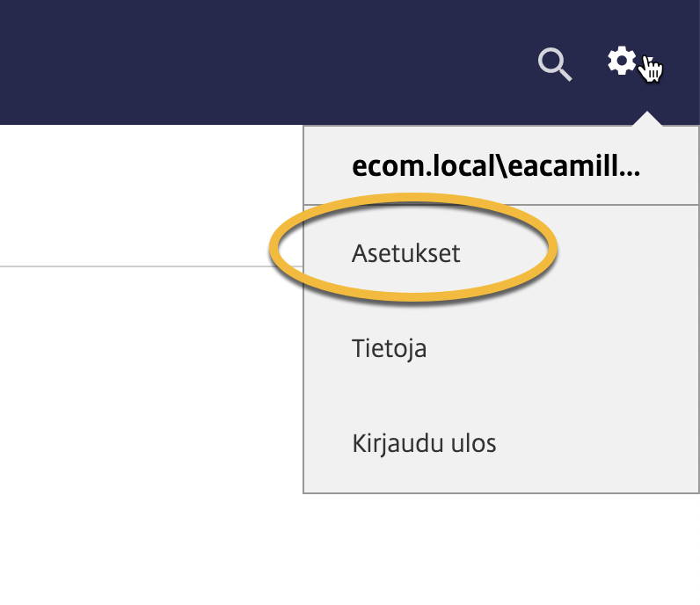This screenshot has height=605, width=700.
Task: Choose Kirjaudu ulos to sign out
Action: coord(501,443)
